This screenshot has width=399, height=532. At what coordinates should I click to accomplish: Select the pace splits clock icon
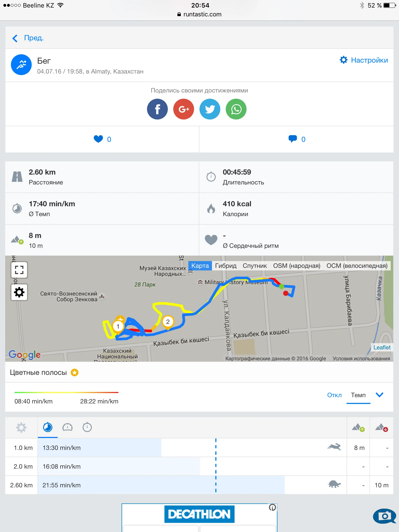tap(48, 427)
